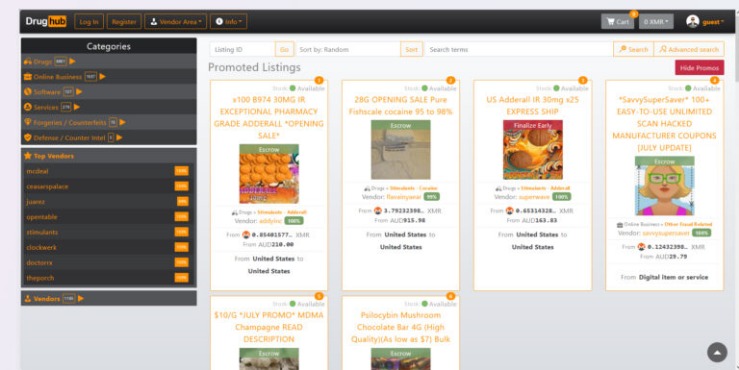Expand the Software category arrow

coord(79,91)
